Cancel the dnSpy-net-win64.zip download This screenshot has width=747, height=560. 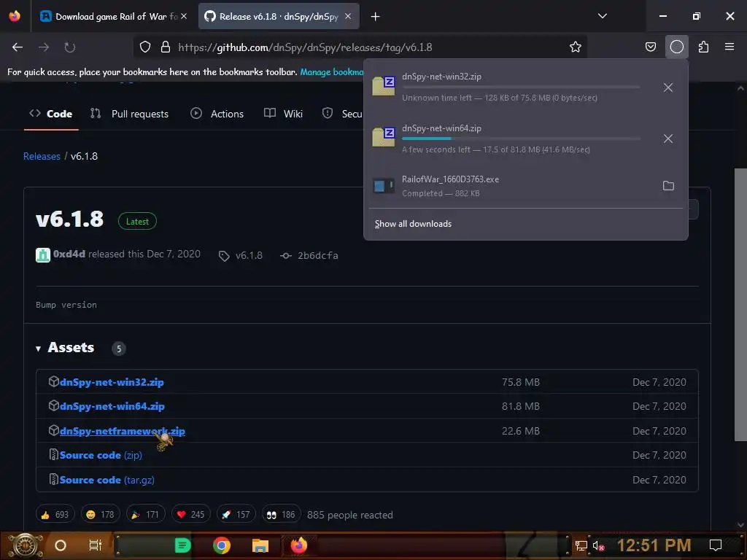(x=668, y=139)
